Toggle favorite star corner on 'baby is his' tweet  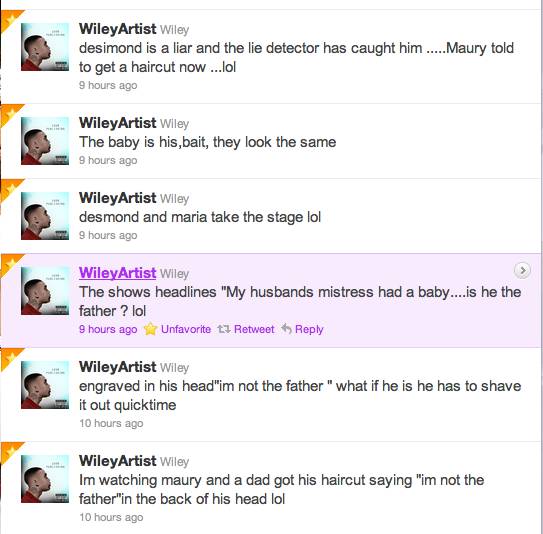pos(10,114)
